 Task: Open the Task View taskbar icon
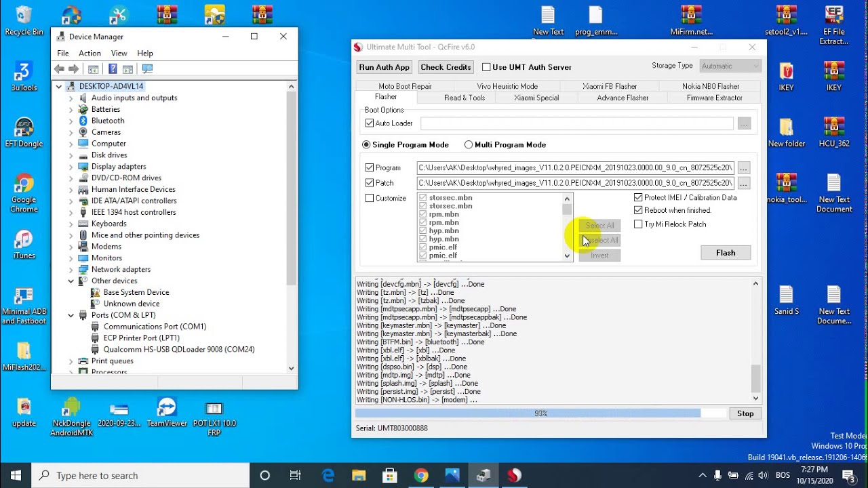coord(296,475)
